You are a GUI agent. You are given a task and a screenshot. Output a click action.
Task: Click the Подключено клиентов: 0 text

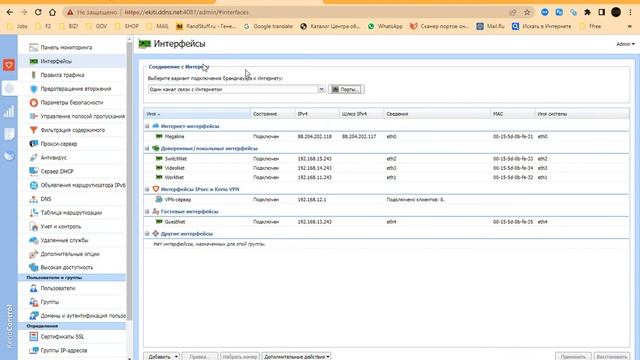pos(416,200)
